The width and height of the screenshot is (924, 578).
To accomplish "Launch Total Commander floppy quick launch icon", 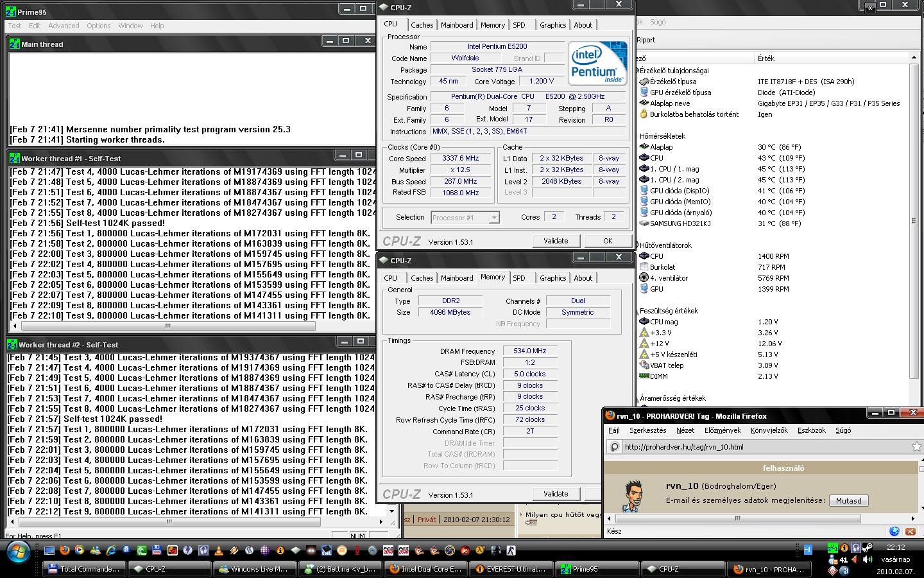I will point(157,550).
